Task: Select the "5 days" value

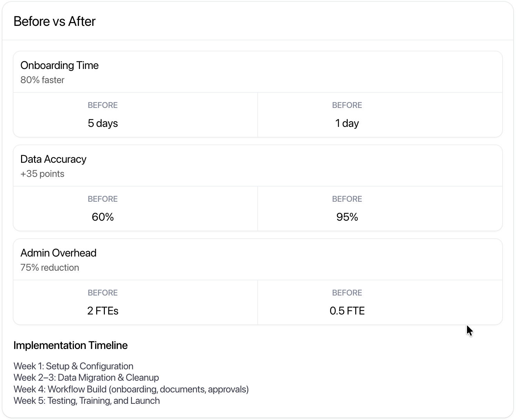Action: click(103, 123)
